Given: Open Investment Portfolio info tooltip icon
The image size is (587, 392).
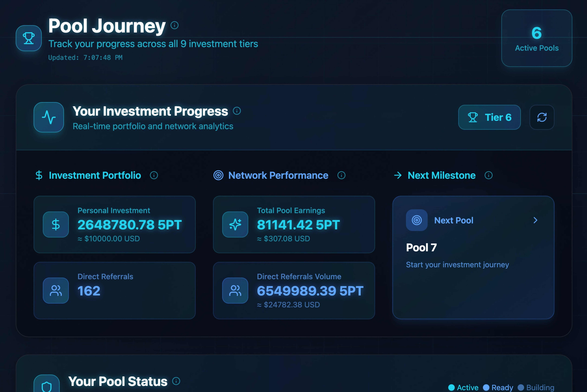Looking at the screenshot, I should coord(154,175).
